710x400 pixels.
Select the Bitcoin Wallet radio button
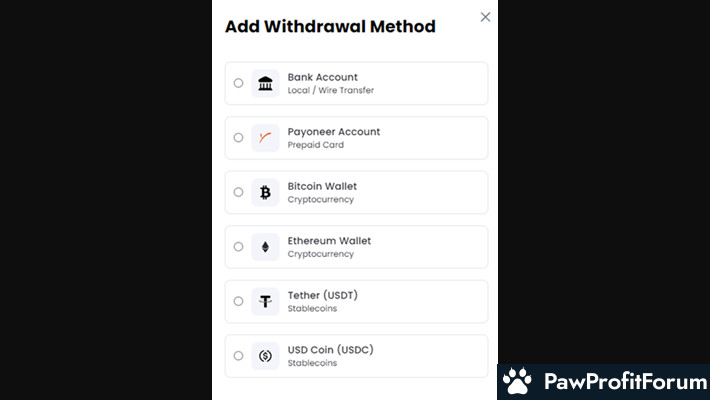238,192
